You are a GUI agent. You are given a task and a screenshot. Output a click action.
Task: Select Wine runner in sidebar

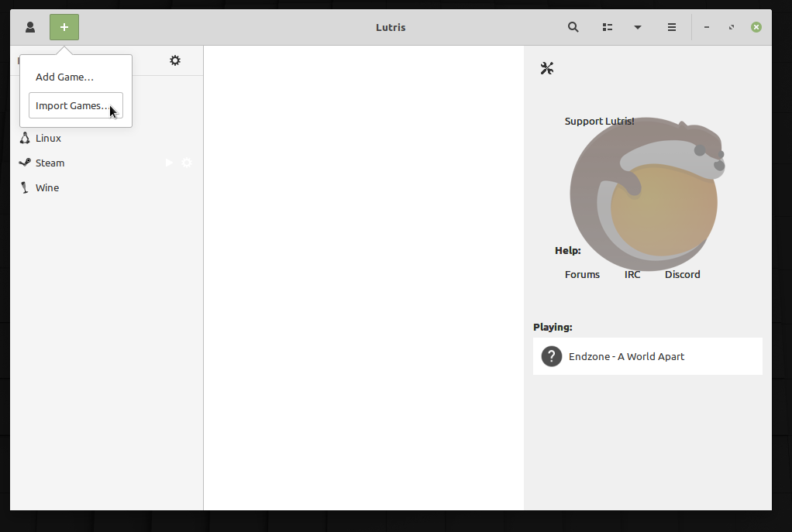(107, 187)
